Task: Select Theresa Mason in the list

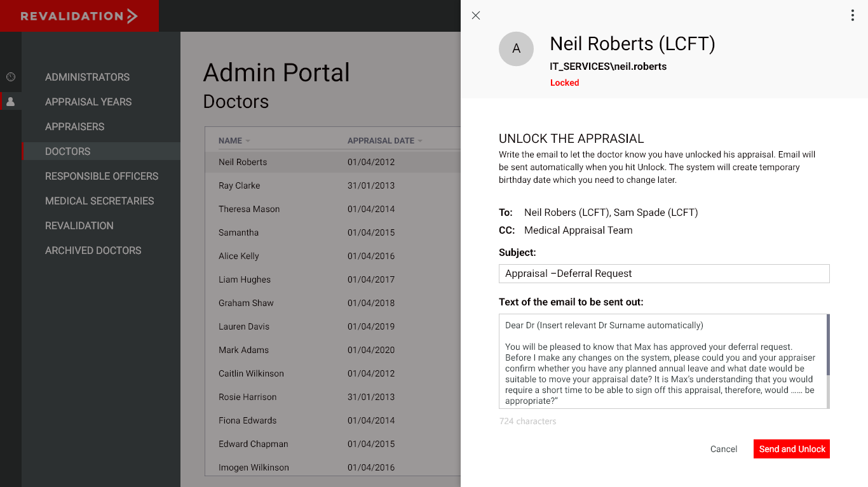Action: [x=333, y=209]
